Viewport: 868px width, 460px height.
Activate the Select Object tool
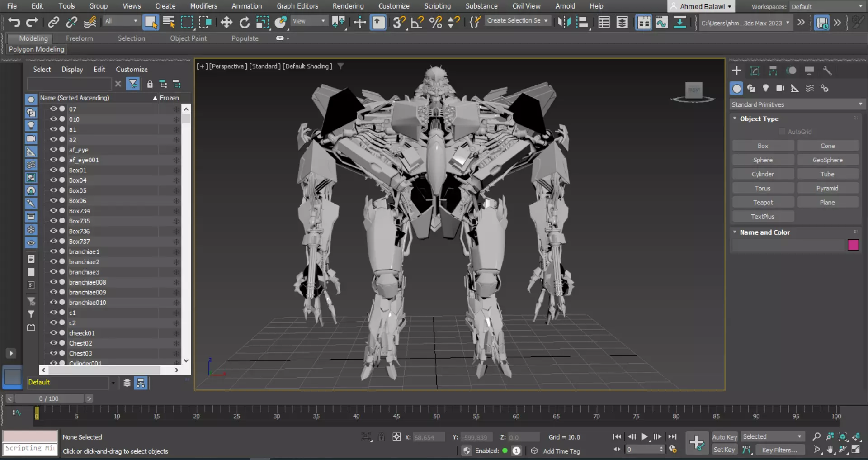(x=151, y=22)
